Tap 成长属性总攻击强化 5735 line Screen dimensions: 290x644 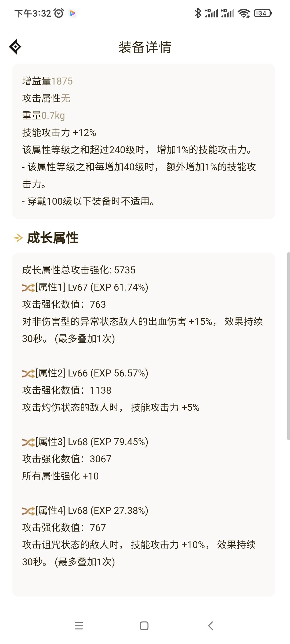(x=79, y=270)
